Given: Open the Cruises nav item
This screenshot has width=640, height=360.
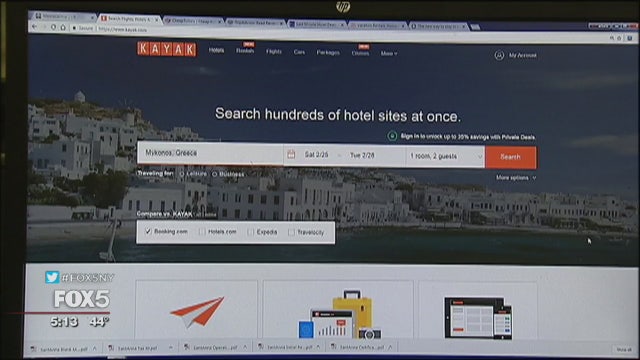Looking at the screenshot, I should click(x=360, y=53).
